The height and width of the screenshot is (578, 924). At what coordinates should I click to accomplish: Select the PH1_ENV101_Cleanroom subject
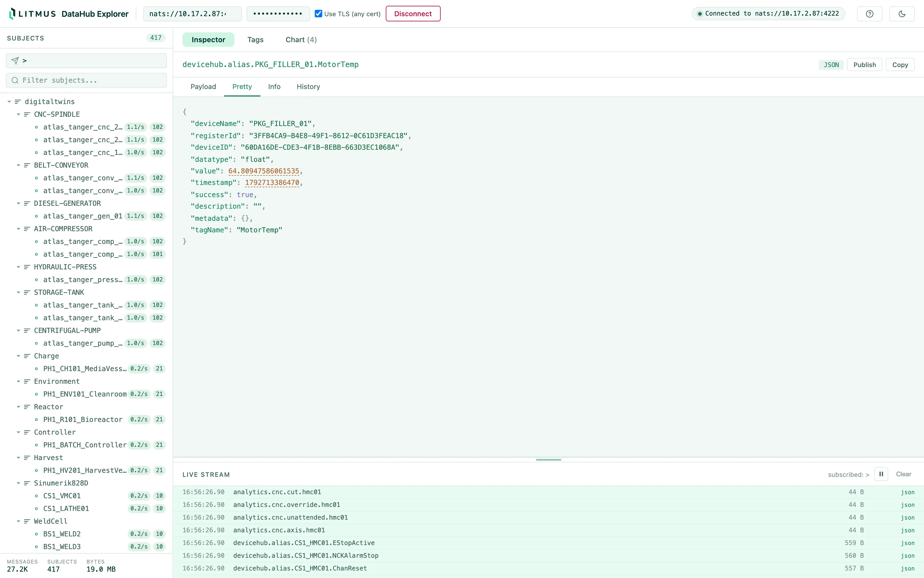[x=86, y=394]
